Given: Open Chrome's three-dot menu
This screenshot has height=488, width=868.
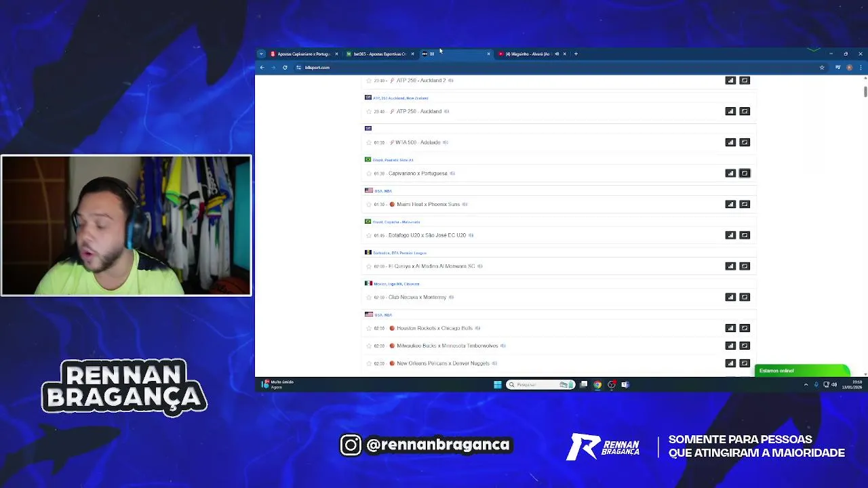Looking at the screenshot, I should pos(861,67).
